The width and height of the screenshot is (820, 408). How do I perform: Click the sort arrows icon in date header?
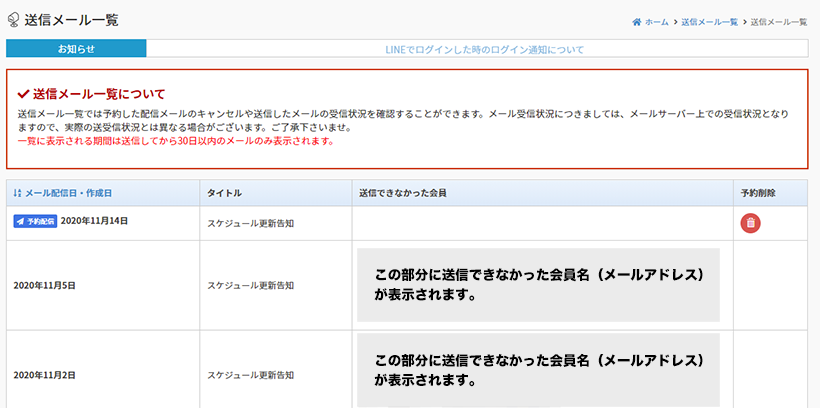(17, 192)
